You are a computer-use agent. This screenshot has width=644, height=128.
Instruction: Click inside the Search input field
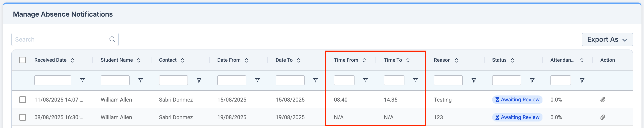click(57, 39)
